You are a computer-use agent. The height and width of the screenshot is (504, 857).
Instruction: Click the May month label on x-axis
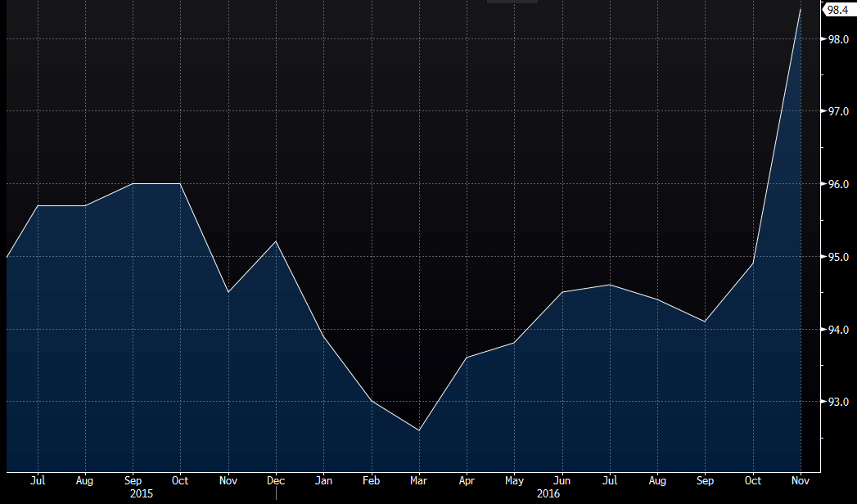pos(513,481)
